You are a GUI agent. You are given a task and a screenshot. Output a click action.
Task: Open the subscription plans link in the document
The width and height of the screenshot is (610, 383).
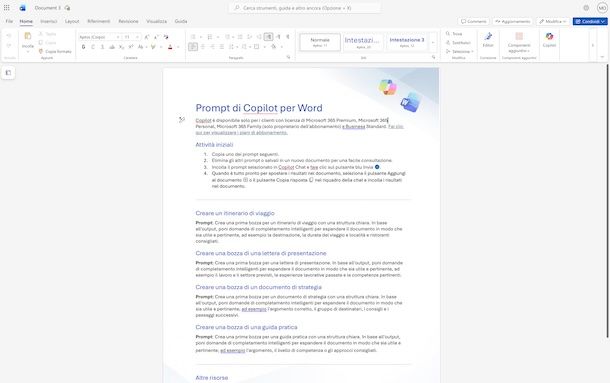point(300,130)
